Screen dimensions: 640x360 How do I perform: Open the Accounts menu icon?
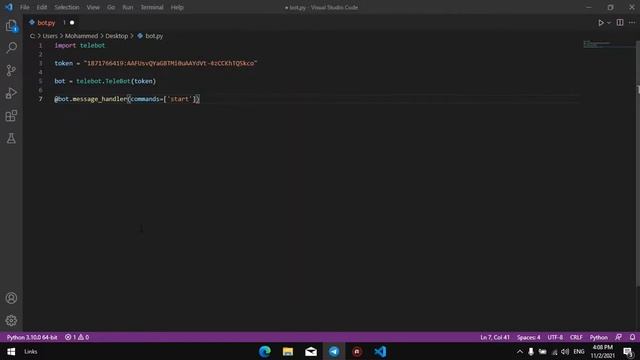pyautogui.click(x=11, y=298)
